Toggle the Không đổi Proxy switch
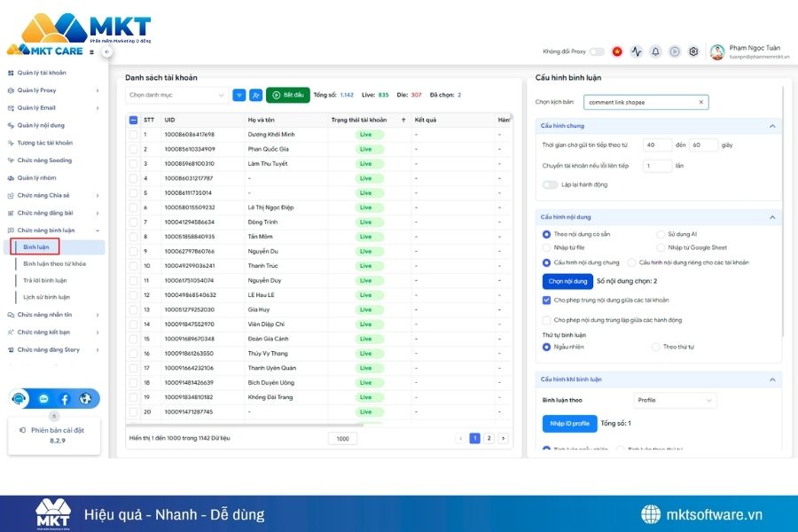The height and width of the screenshot is (532, 798). pos(597,51)
